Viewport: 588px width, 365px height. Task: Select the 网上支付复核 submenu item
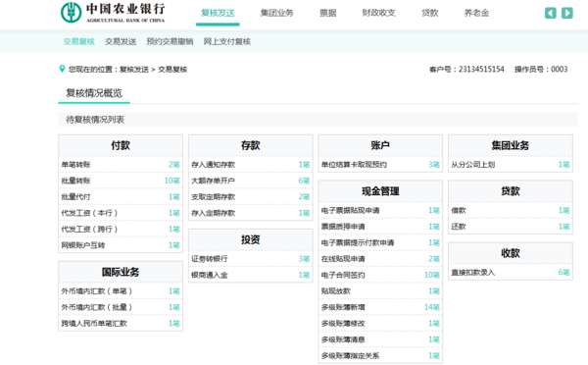pyautogui.click(x=227, y=41)
